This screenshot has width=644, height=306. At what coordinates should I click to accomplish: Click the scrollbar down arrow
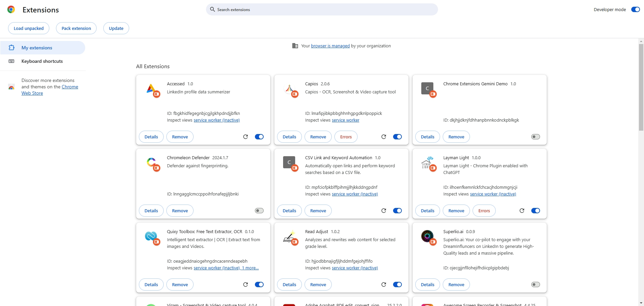[641, 303]
